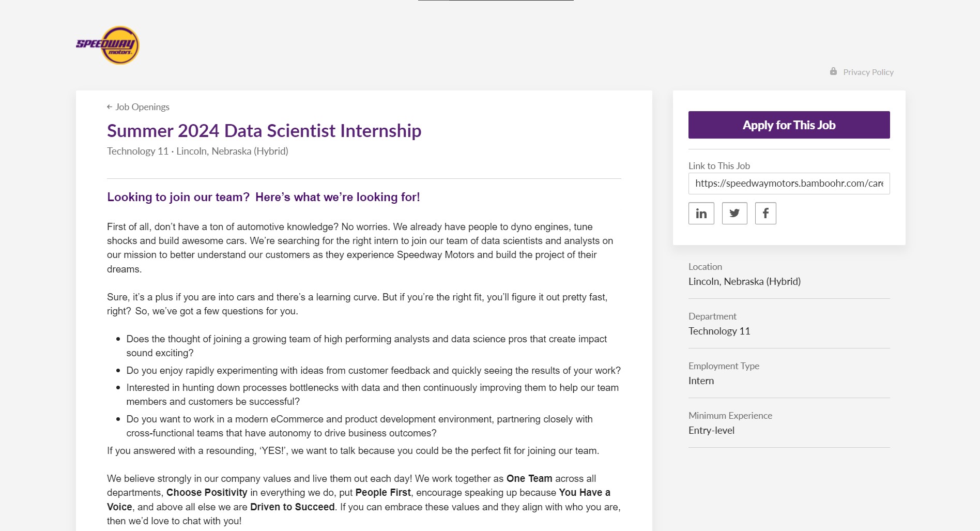The width and height of the screenshot is (980, 531).
Task: Share this job on Twitter
Action: coord(734,214)
